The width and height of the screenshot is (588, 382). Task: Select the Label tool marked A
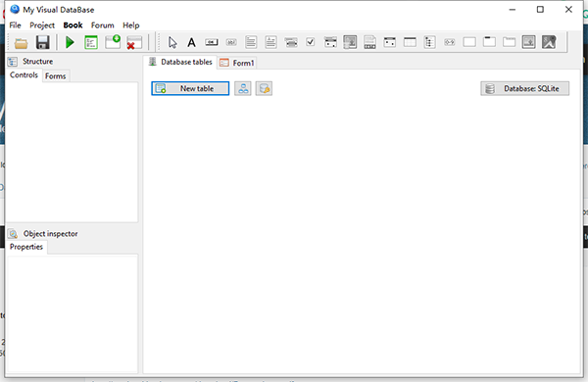[192, 42]
